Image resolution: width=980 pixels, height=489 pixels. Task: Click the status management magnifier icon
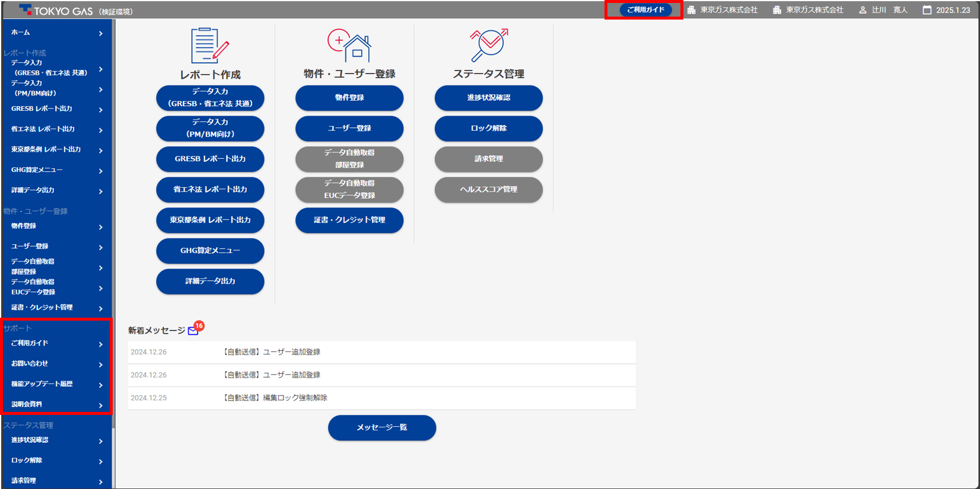pyautogui.click(x=488, y=45)
